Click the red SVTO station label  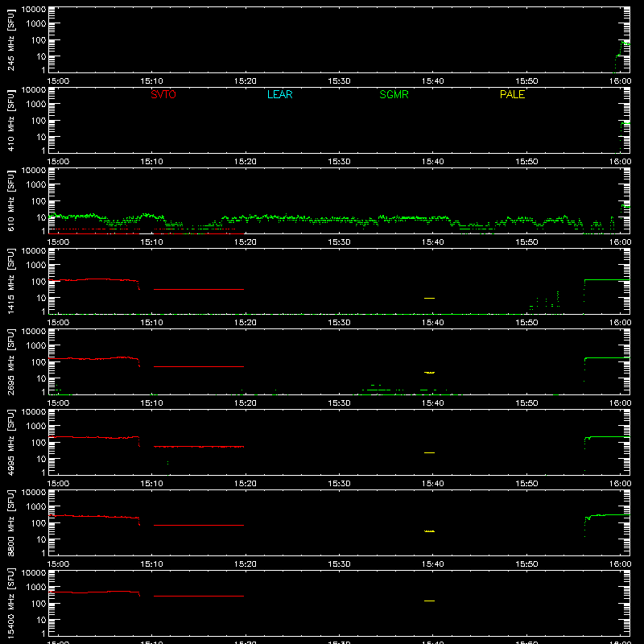[x=163, y=94]
